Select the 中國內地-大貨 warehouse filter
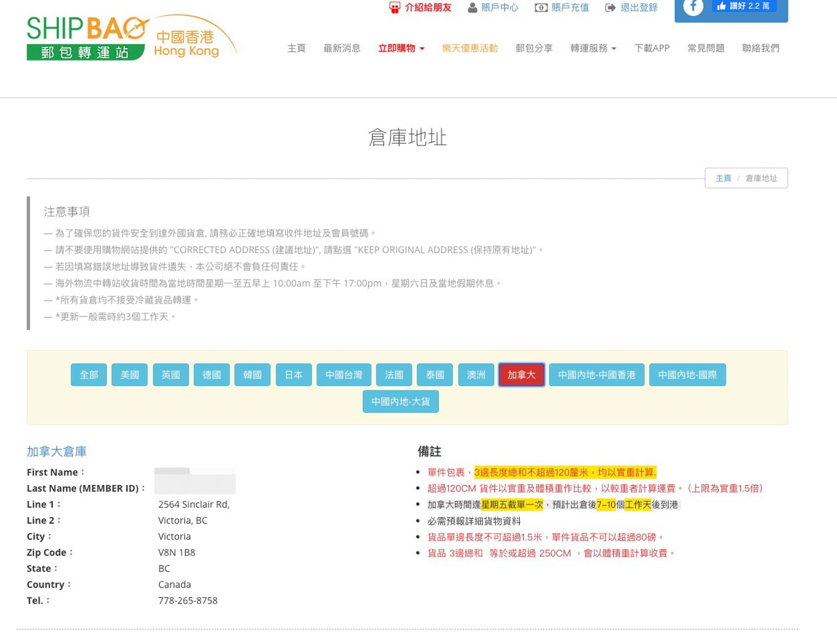 400,401
